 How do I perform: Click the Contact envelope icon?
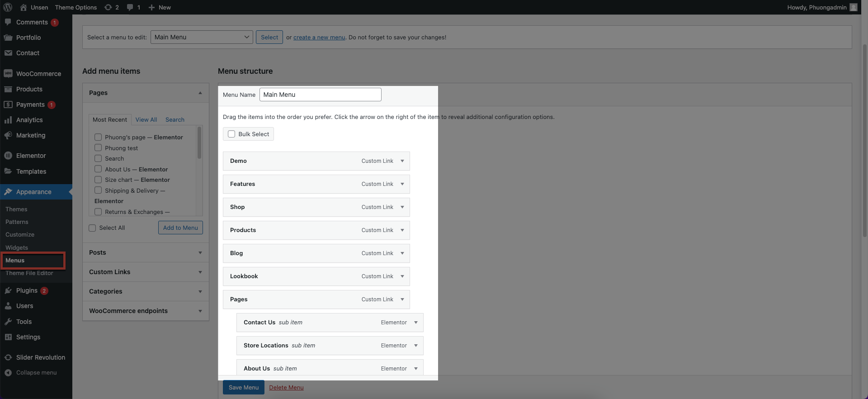[8, 53]
